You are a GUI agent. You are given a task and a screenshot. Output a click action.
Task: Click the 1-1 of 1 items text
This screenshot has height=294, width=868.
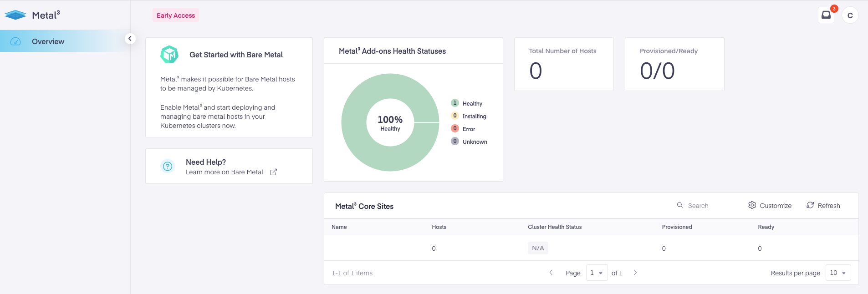(x=352, y=273)
